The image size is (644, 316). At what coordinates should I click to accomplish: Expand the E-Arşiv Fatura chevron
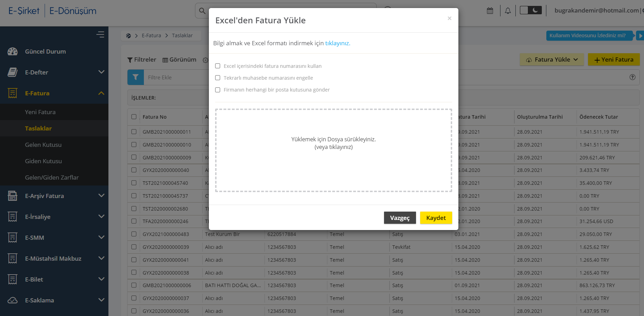click(x=101, y=196)
